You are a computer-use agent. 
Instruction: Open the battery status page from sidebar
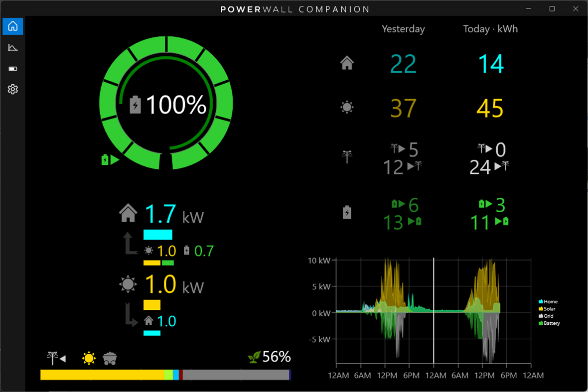[12, 68]
